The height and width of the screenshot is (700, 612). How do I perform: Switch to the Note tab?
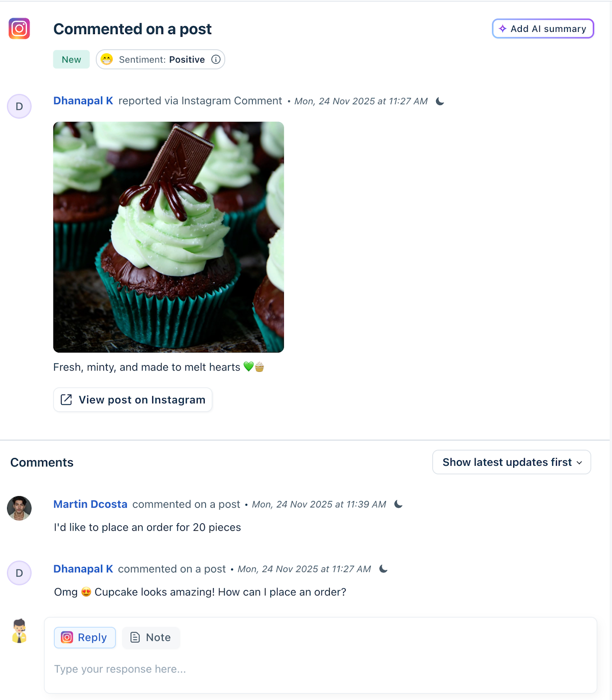[x=151, y=637]
